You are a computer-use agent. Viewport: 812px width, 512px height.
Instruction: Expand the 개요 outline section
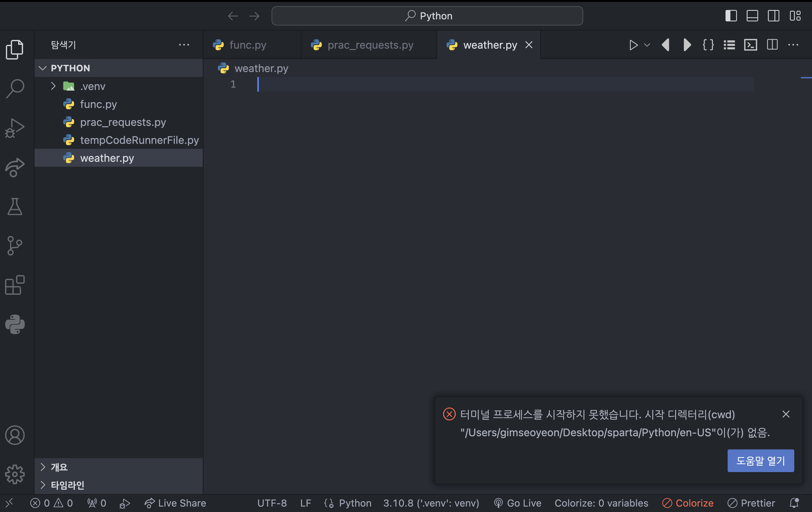(119, 467)
